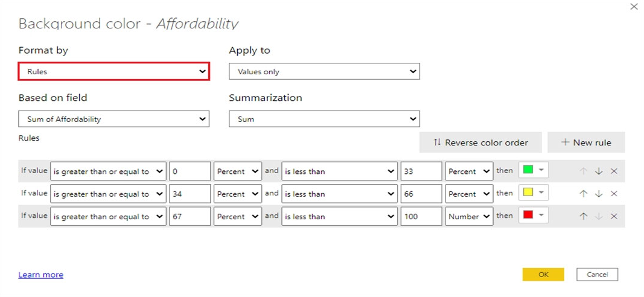Open the Learn more link
The width and height of the screenshot is (644, 297).
tap(40, 275)
